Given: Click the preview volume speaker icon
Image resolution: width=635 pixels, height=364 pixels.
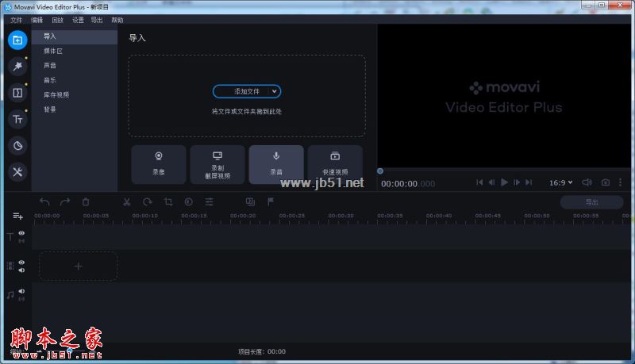Looking at the screenshot, I should pyautogui.click(x=587, y=182).
